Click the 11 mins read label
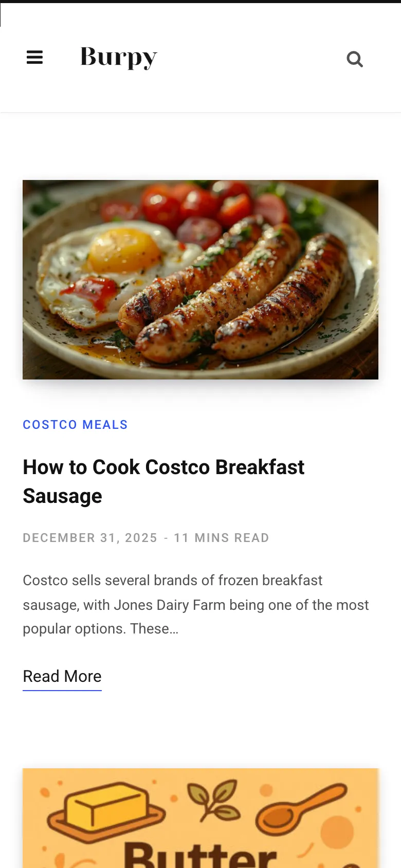The width and height of the screenshot is (401, 868). 222,538
